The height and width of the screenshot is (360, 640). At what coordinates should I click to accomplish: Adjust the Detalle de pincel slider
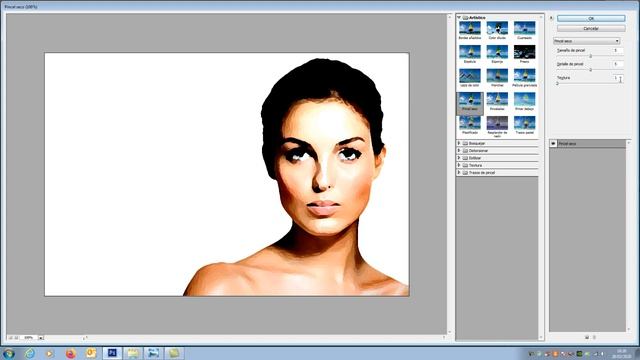coord(590,70)
